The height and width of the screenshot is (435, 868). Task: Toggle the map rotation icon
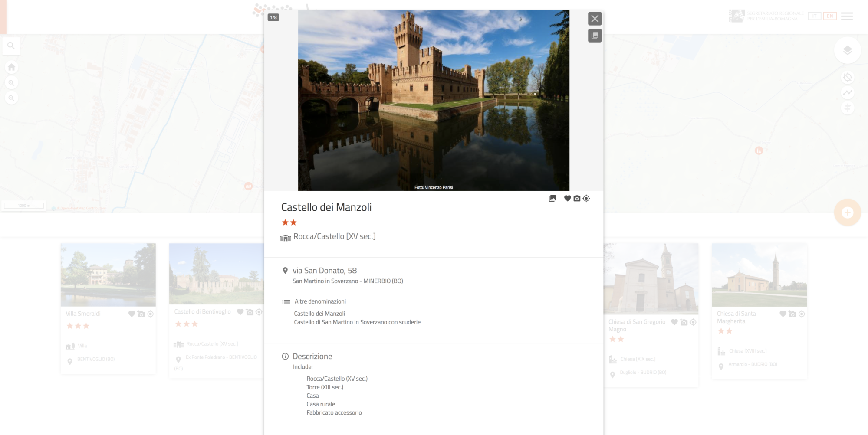pos(848,78)
